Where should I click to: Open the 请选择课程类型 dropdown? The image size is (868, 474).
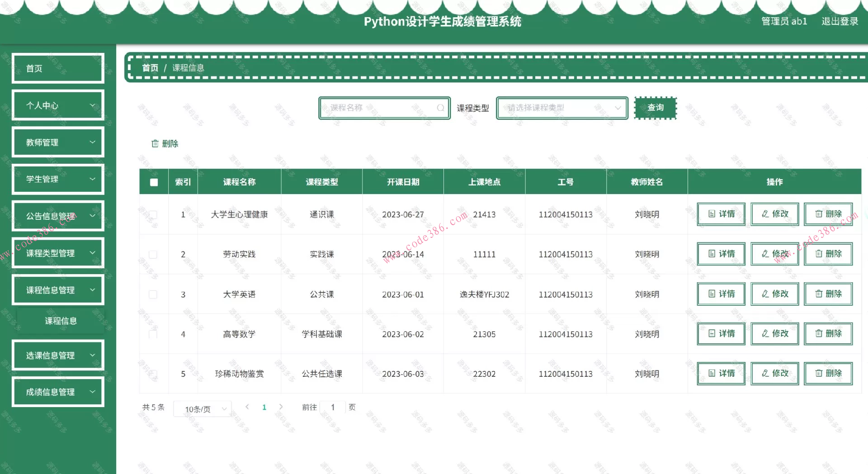[561, 108]
